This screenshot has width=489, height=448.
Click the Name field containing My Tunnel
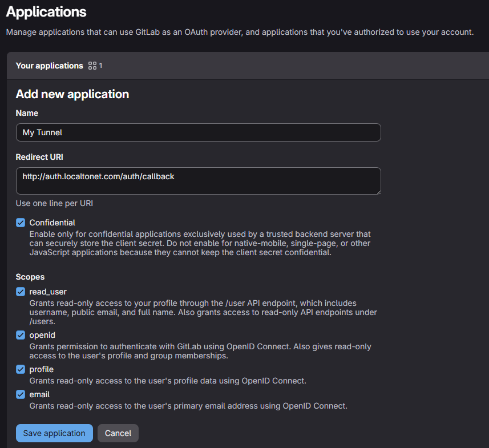[198, 132]
